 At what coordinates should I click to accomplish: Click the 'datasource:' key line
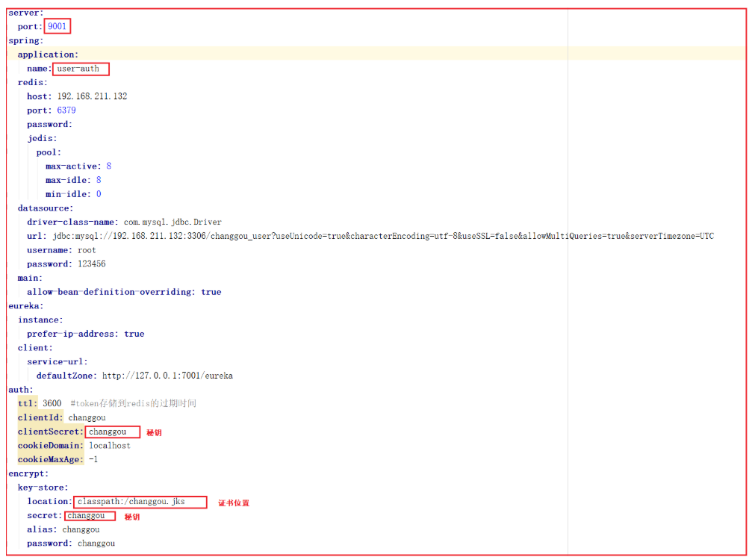(46, 208)
